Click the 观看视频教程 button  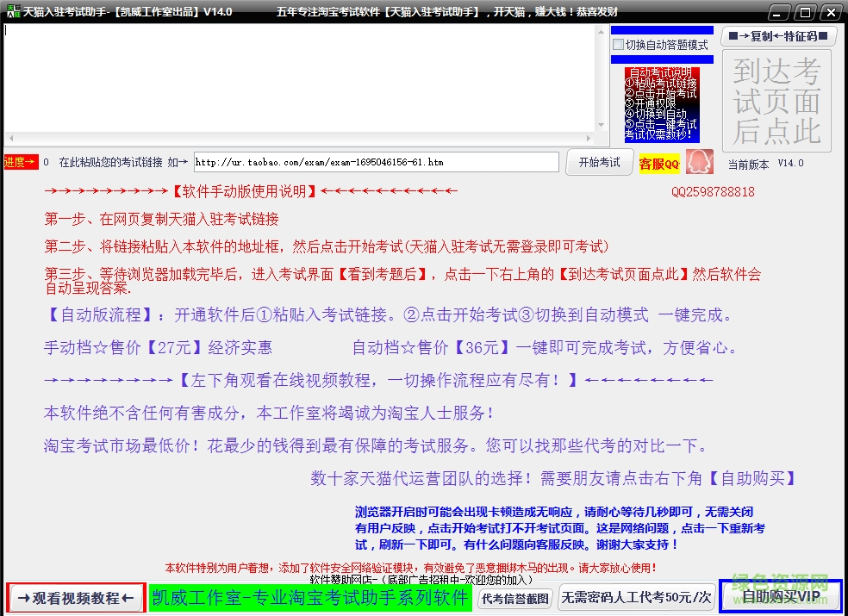pos(74,598)
